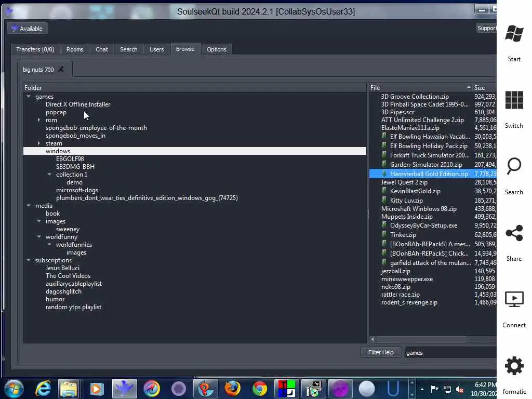Click the Kitty Luv.zip file icon

[x=384, y=200]
